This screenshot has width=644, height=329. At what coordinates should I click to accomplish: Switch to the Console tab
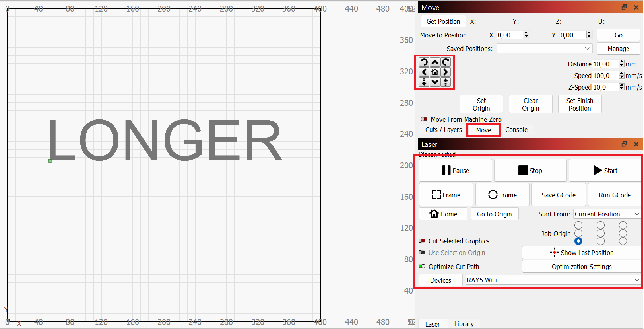point(516,130)
